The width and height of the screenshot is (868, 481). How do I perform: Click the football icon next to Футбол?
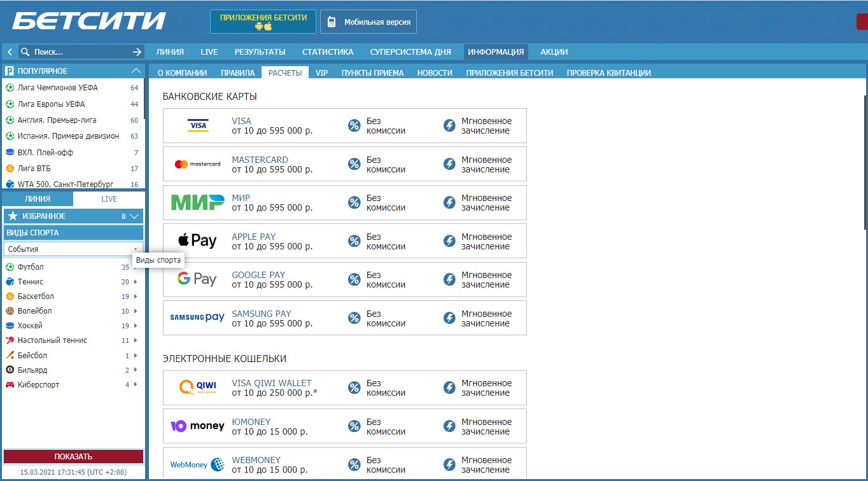coord(10,267)
